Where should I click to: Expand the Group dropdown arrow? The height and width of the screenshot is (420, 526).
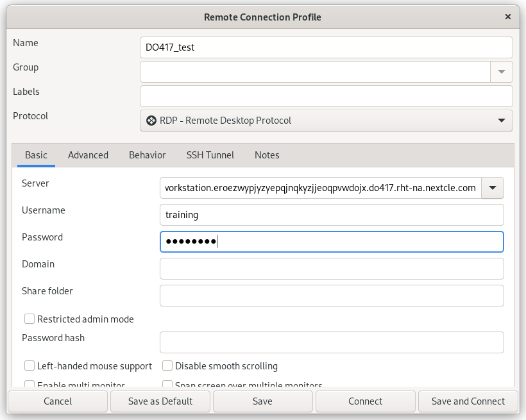[501, 72]
